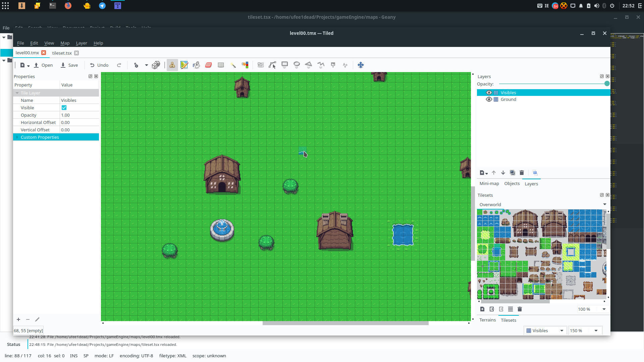This screenshot has height=362, width=644.
Task: Click the map horizontal scrollbar
Action: (x=345, y=323)
